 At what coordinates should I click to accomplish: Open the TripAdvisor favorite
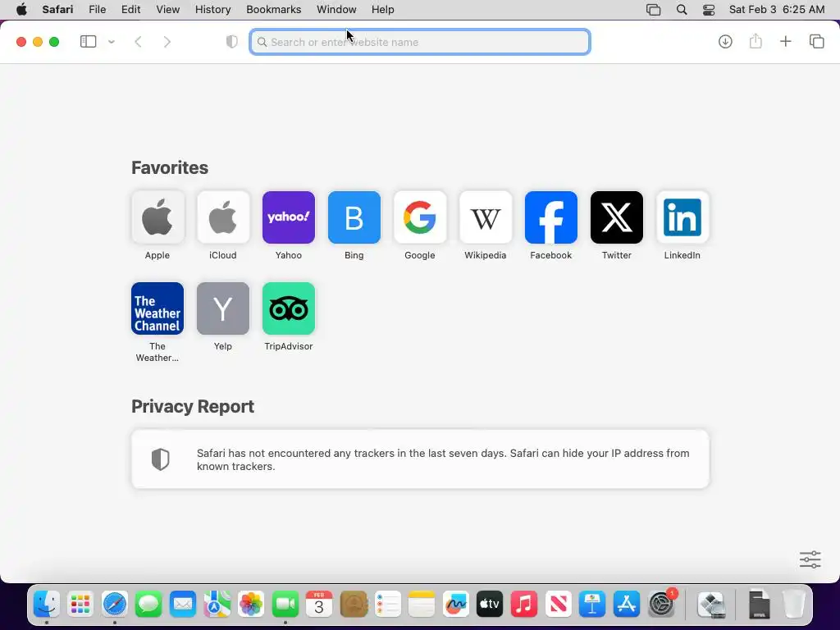(x=289, y=308)
